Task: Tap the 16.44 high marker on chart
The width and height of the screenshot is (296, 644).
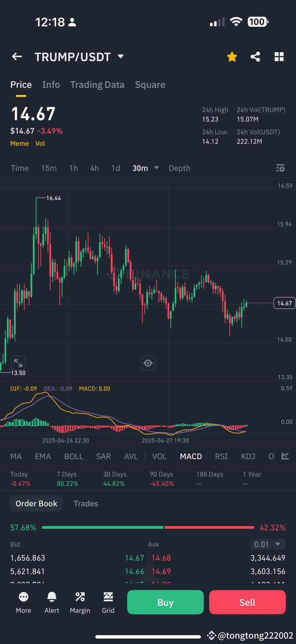Action: 54,198
